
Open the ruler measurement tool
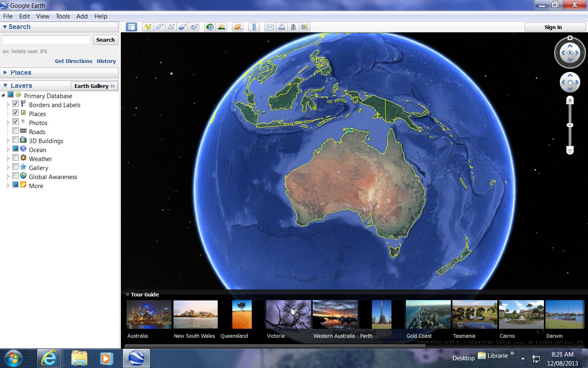[254, 27]
